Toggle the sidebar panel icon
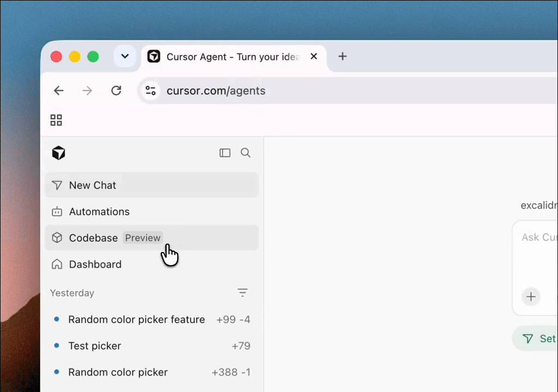The width and height of the screenshot is (558, 392). (x=225, y=153)
